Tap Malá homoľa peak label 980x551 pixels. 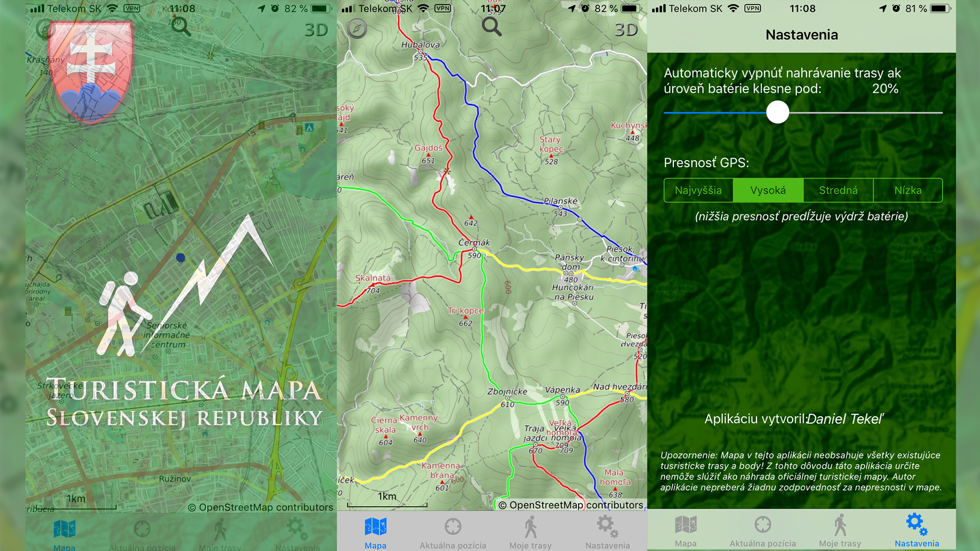point(615,477)
